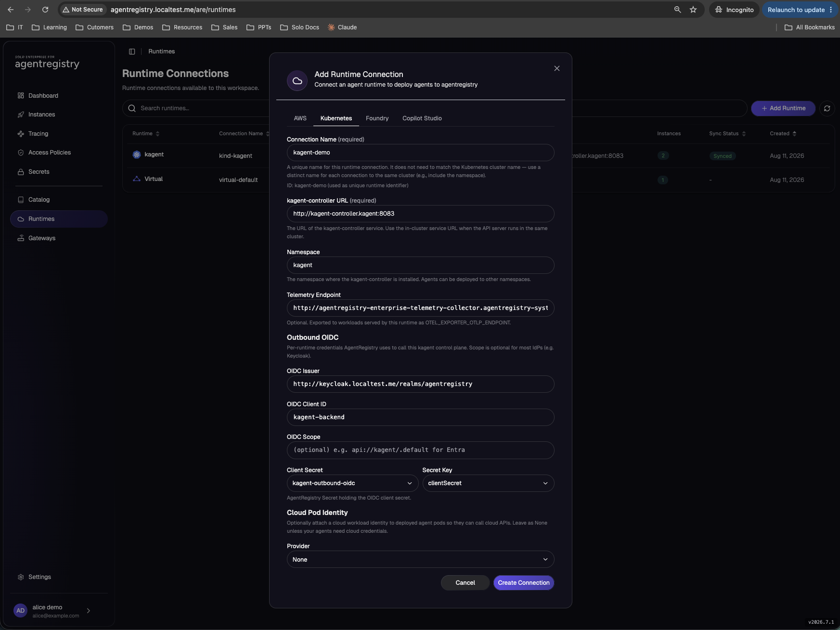Select Runtimes in the sidebar
This screenshot has width=840, height=630.
coord(59,219)
